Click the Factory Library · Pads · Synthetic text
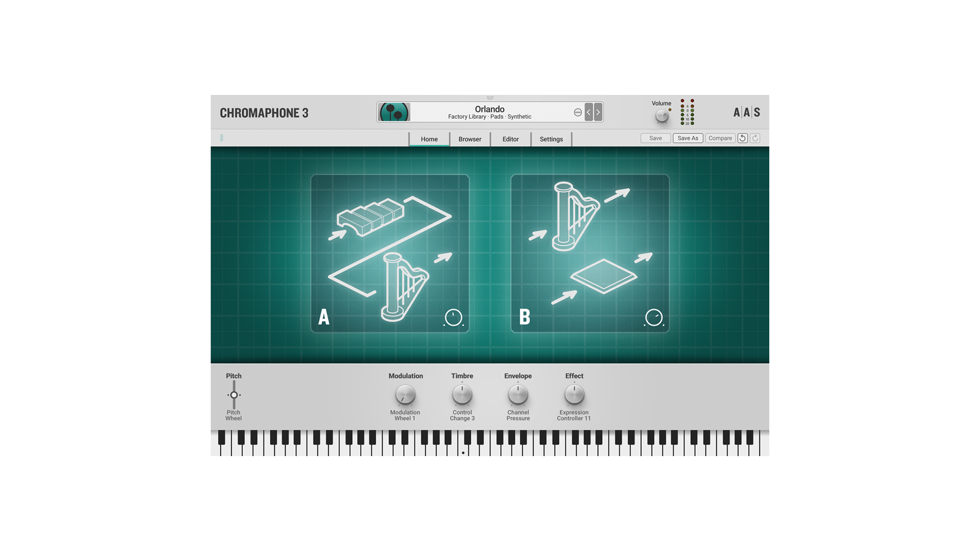The width and height of the screenshot is (980, 551). [490, 117]
